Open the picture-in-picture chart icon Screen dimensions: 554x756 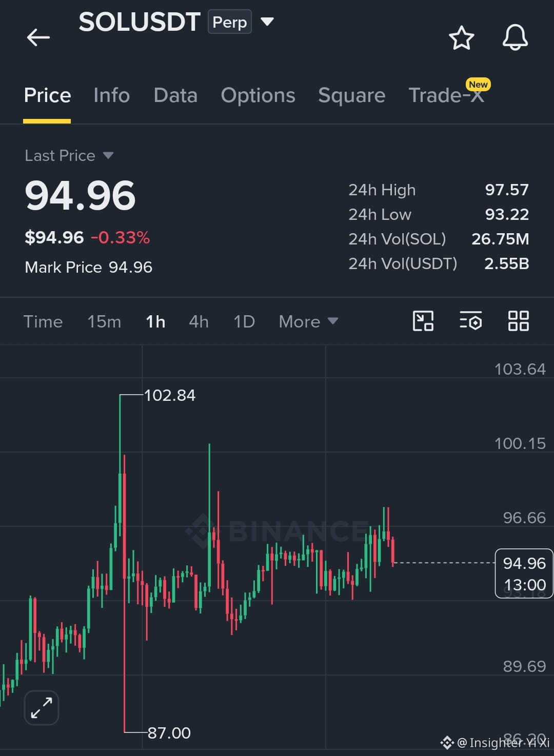423,321
